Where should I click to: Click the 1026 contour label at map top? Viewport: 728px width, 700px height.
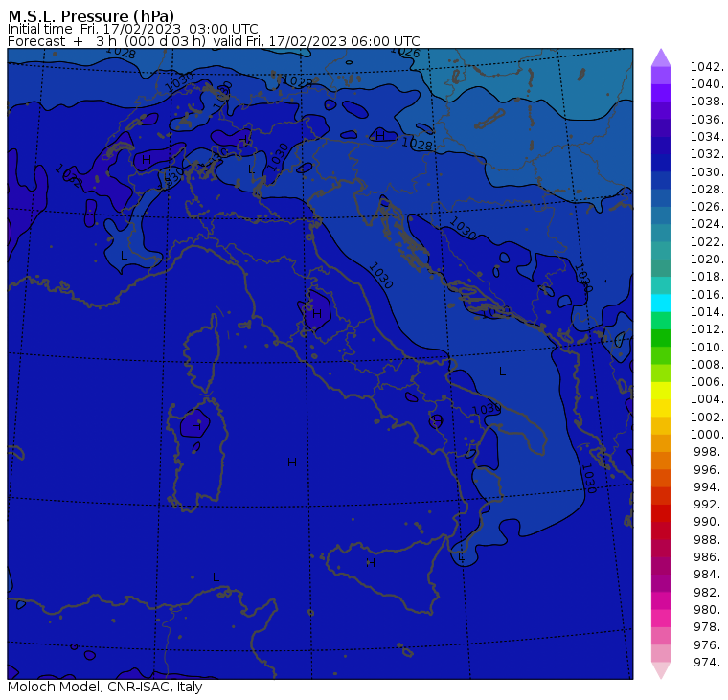405,52
